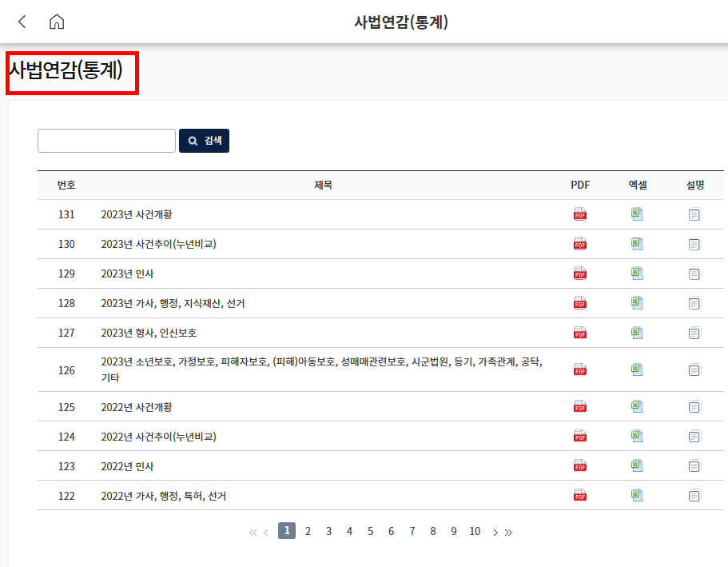Jump to the last page double arrow
The image size is (728, 567).
point(509,531)
